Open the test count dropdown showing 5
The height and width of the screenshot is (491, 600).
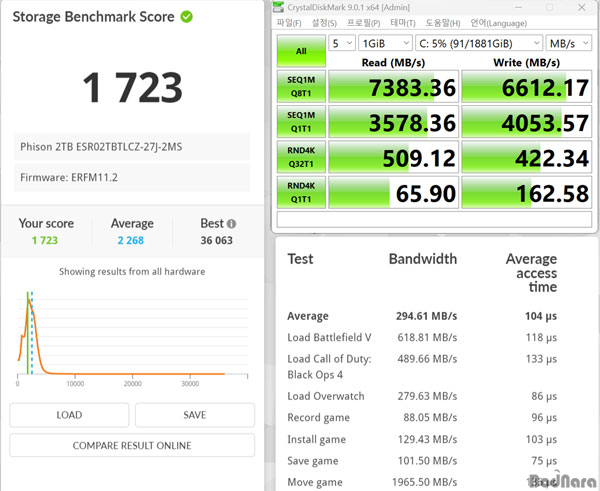pyautogui.click(x=342, y=43)
